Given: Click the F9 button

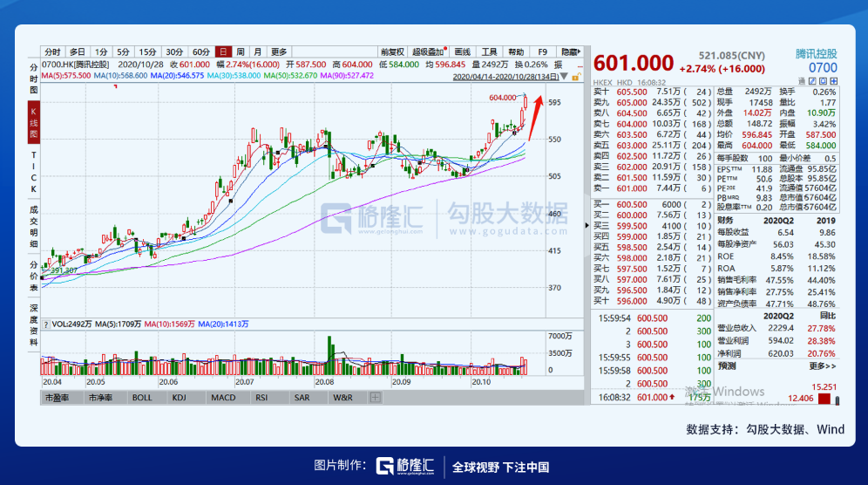Looking at the screenshot, I should tap(542, 51).
